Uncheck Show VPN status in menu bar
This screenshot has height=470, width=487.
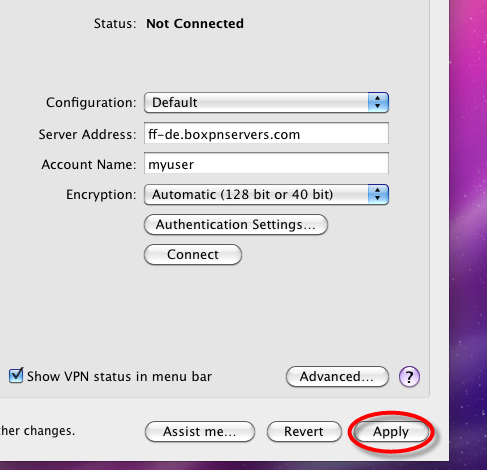pos(16,376)
